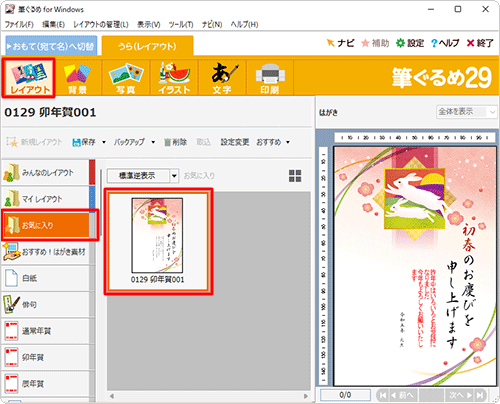Open レイアウトの管理(L) menu
Viewport: 500px width, 404px height.
click(x=101, y=25)
